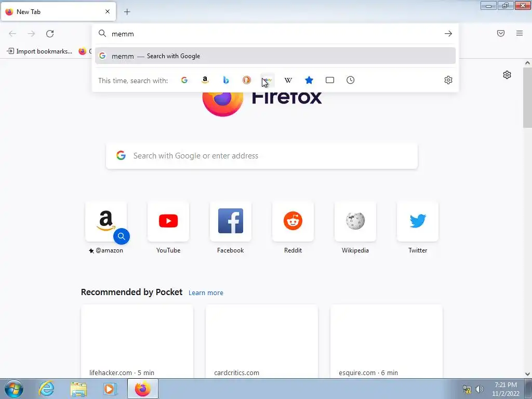Open Windows Explorer from taskbar
Image resolution: width=532 pixels, height=399 pixels.
[x=78, y=389]
